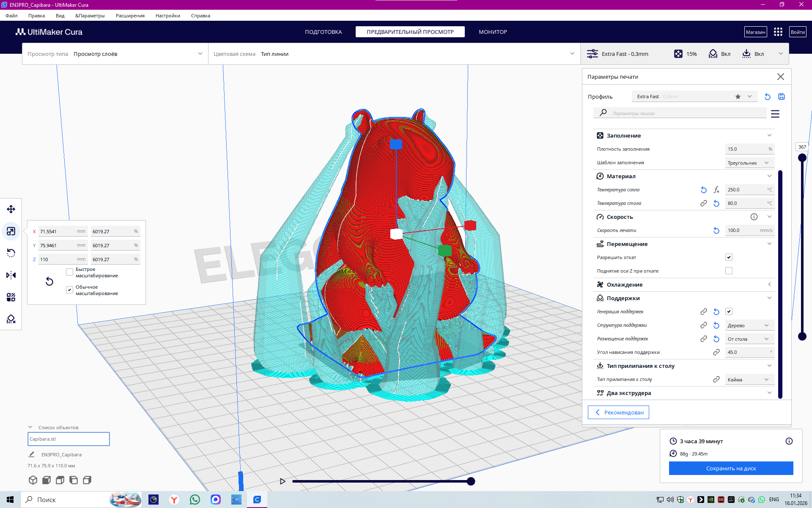
Task: Click the Войти sign-in button
Action: [798, 32]
